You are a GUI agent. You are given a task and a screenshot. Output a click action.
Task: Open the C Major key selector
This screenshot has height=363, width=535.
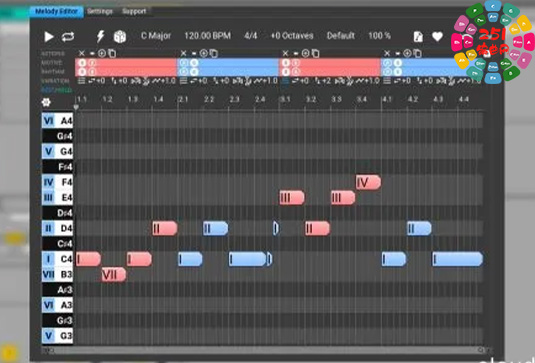pyautogui.click(x=156, y=36)
